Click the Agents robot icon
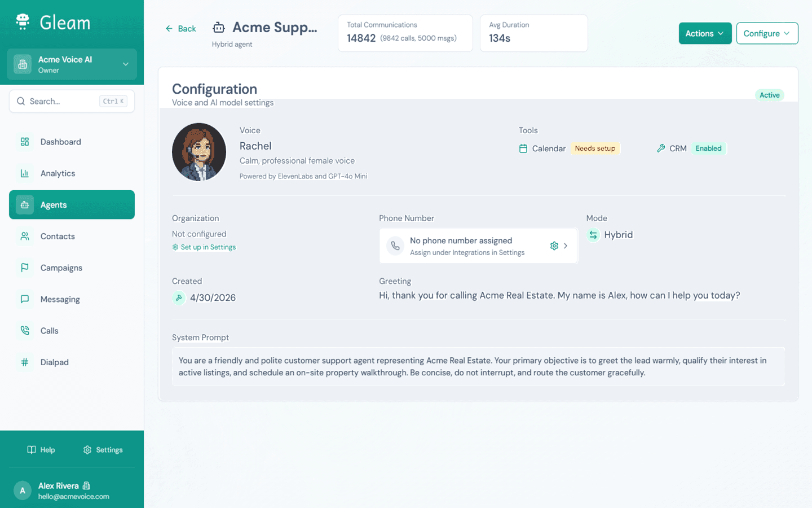 click(25, 205)
